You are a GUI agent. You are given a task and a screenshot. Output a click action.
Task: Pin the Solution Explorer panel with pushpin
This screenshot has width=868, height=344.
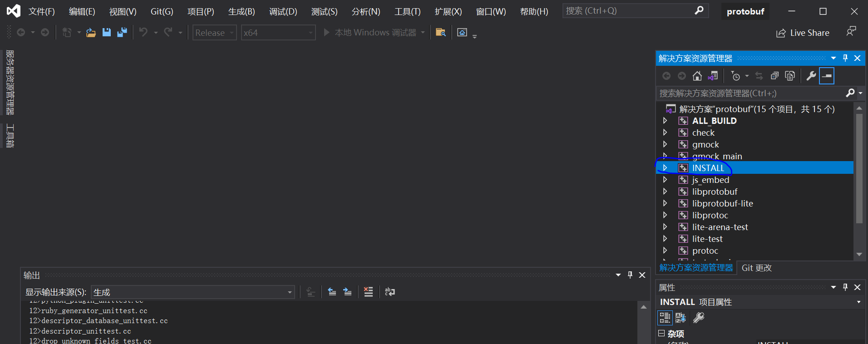[x=845, y=58]
